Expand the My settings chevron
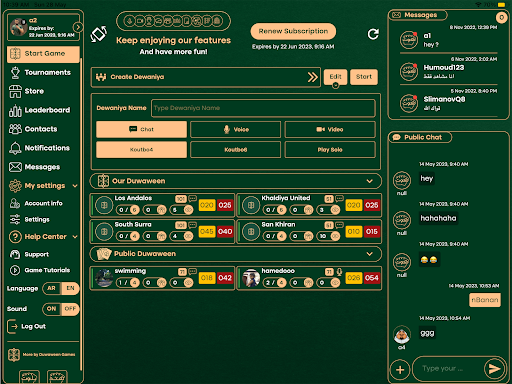This screenshot has width=512, height=384. (75, 186)
